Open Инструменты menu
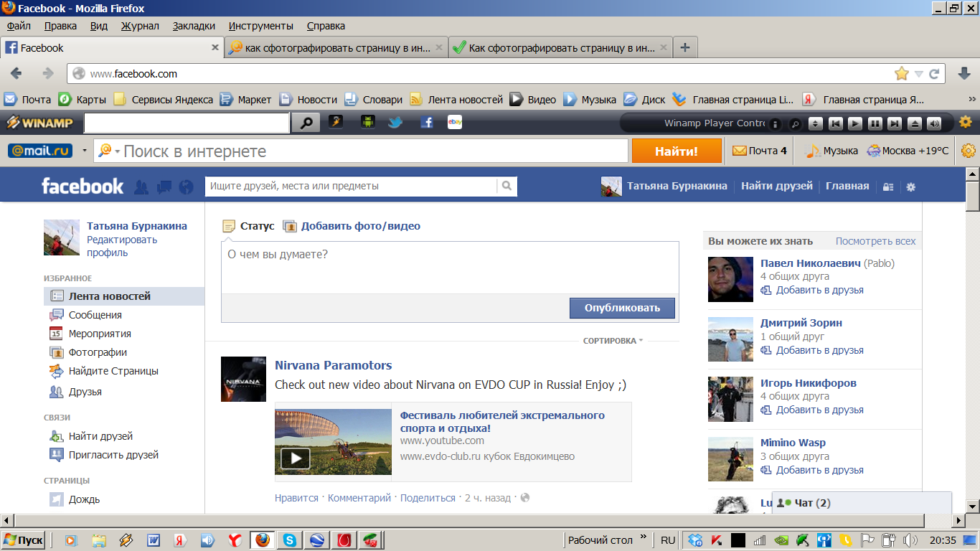This screenshot has height=551, width=980. 261,26
